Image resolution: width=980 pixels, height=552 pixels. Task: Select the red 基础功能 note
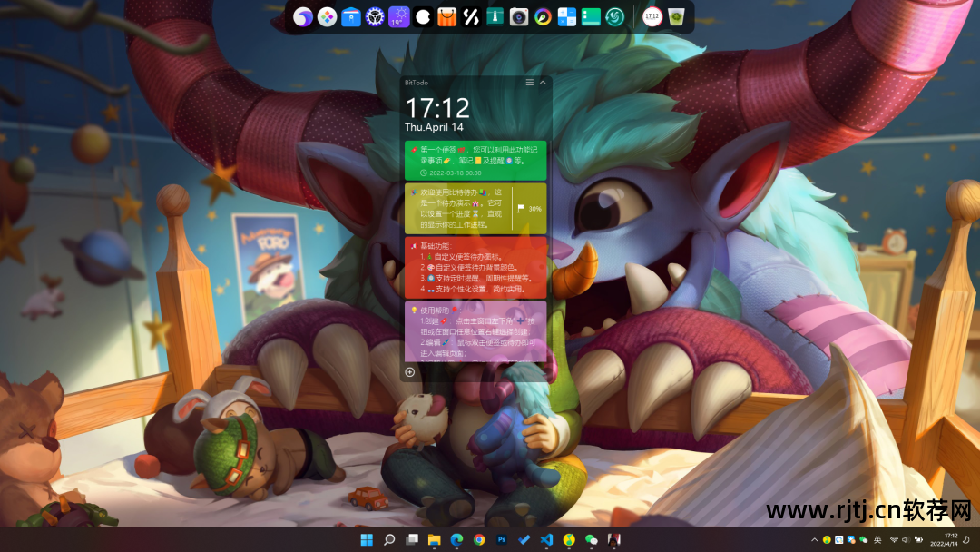click(475, 268)
